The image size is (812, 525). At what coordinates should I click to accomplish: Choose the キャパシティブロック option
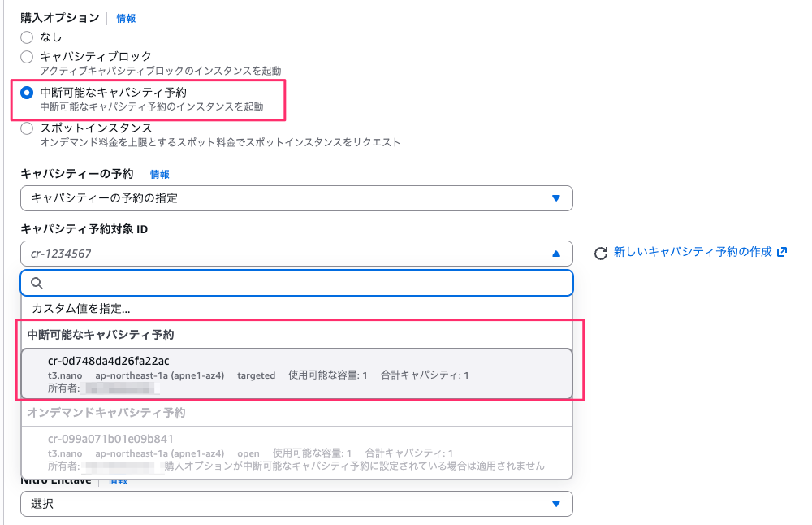click(26, 55)
